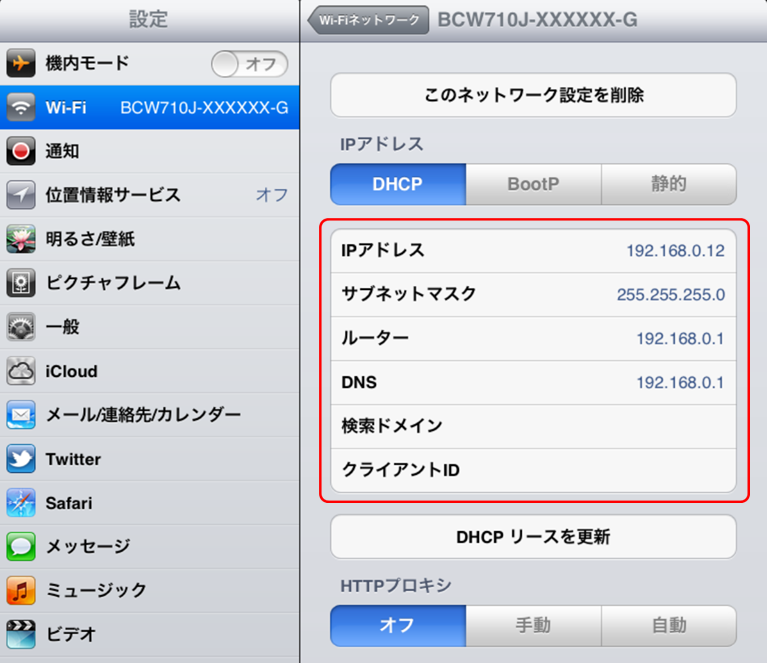767x663 pixels.
Task: Turn HTTP proxy オフ (Off)
Action: tap(397, 626)
